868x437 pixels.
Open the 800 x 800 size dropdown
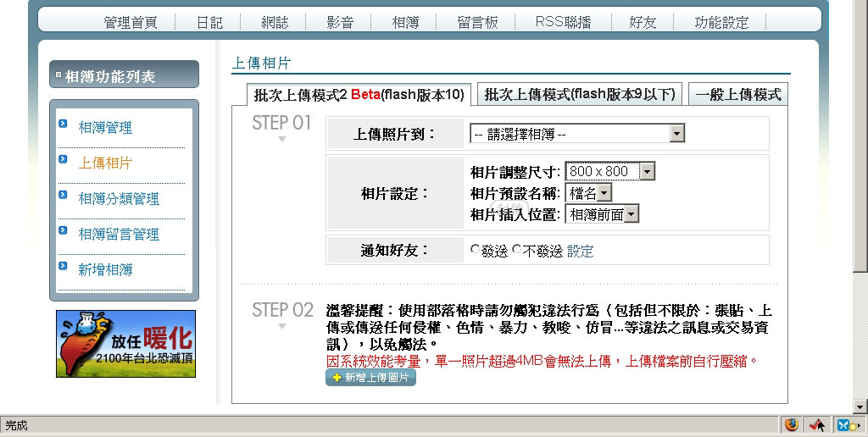pos(610,171)
